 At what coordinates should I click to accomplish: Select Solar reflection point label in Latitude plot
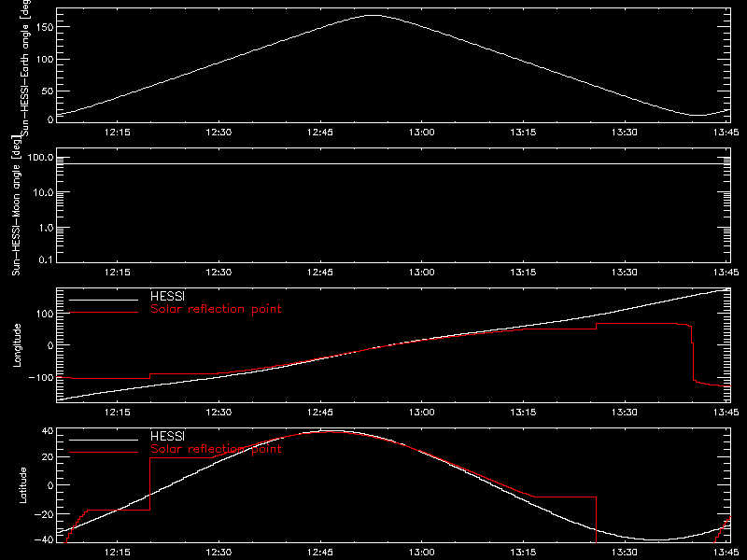coord(216,449)
